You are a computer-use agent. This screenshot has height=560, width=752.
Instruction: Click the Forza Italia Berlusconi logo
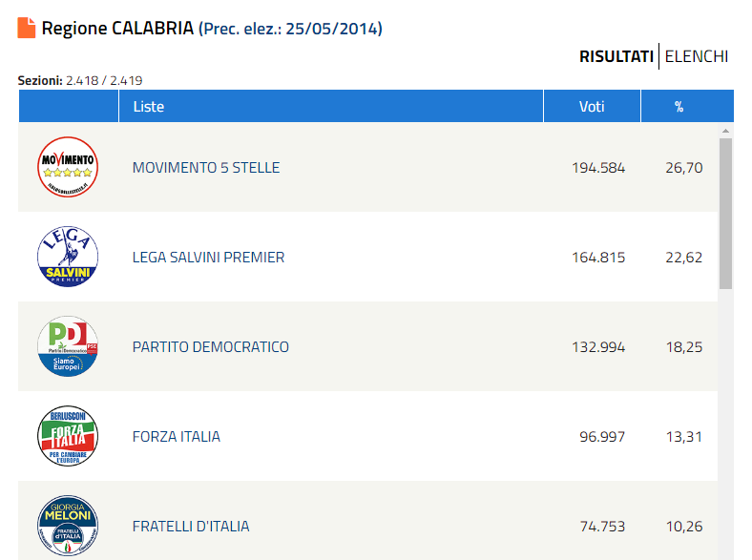pos(68,436)
